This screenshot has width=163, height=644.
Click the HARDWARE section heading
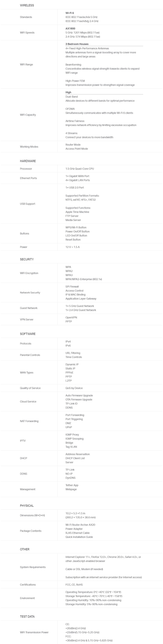click(x=28, y=161)
